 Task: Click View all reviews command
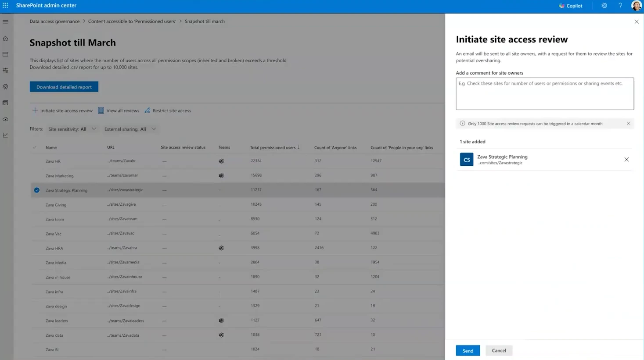point(119,110)
